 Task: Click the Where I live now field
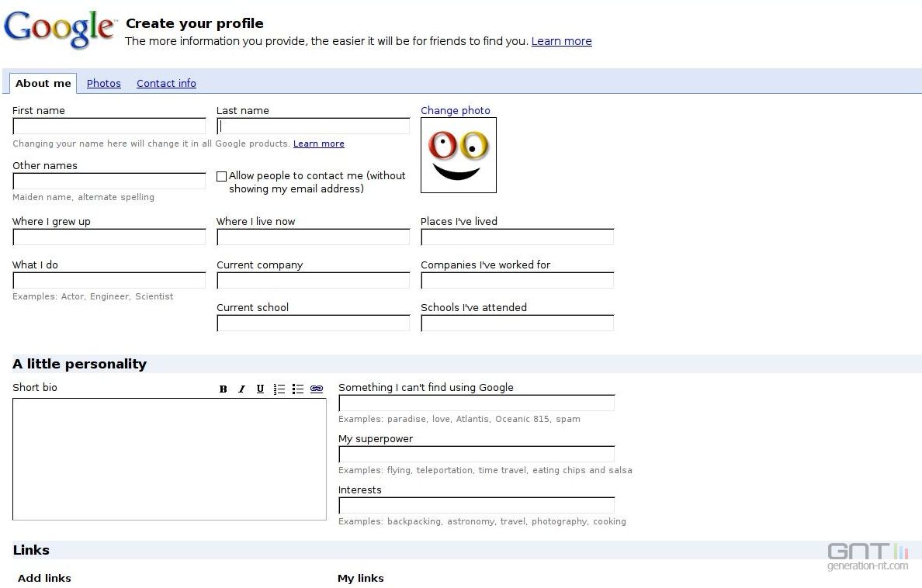[314, 237]
